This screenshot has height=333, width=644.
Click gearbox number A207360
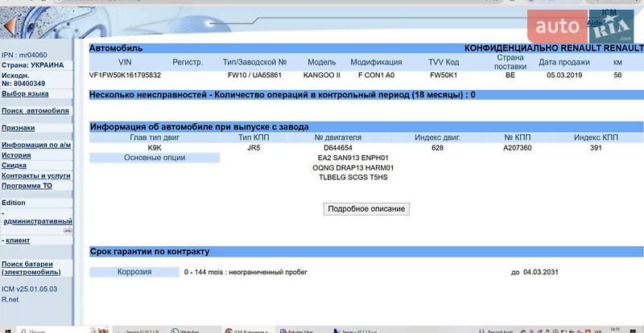518,148
